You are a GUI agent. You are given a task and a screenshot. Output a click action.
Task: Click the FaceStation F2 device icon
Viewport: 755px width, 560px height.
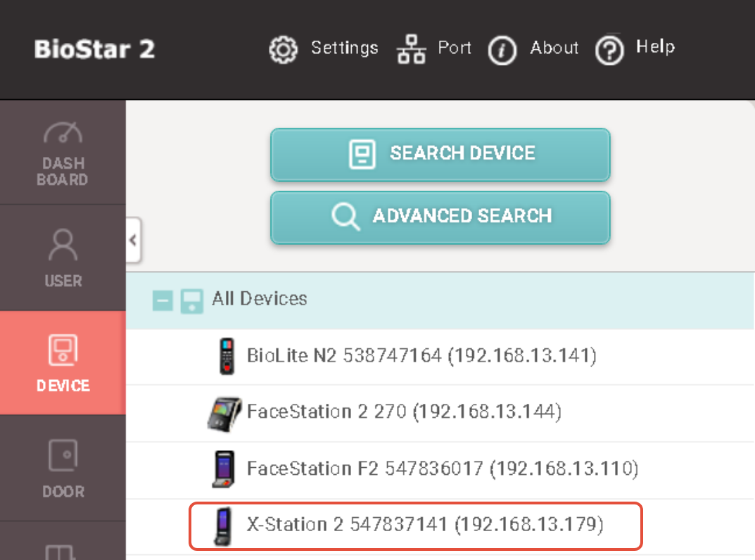click(x=227, y=469)
